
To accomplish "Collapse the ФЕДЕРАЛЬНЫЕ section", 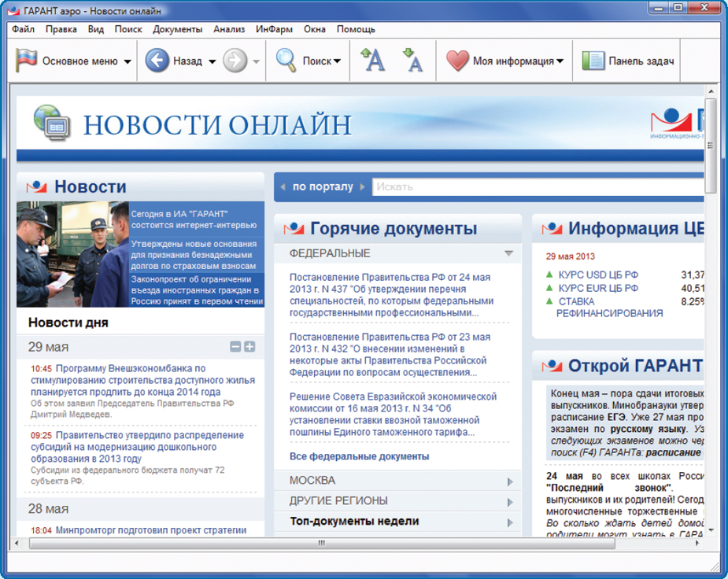I will 508,254.
